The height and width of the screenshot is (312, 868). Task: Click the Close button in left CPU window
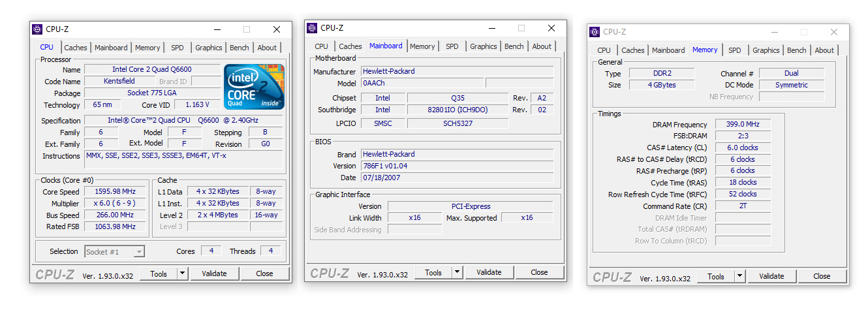click(265, 274)
